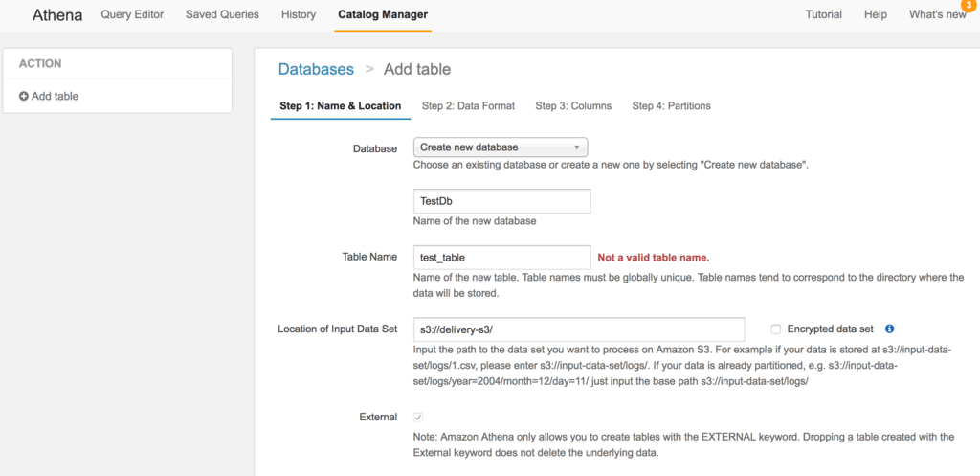Open the Query Editor tab

click(x=132, y=14)
